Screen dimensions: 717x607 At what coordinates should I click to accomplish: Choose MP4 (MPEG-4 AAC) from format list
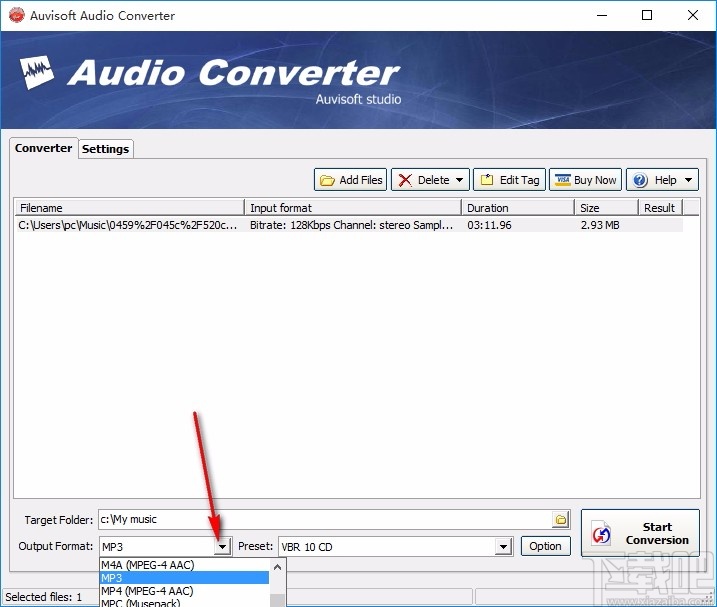click(184, 591)
